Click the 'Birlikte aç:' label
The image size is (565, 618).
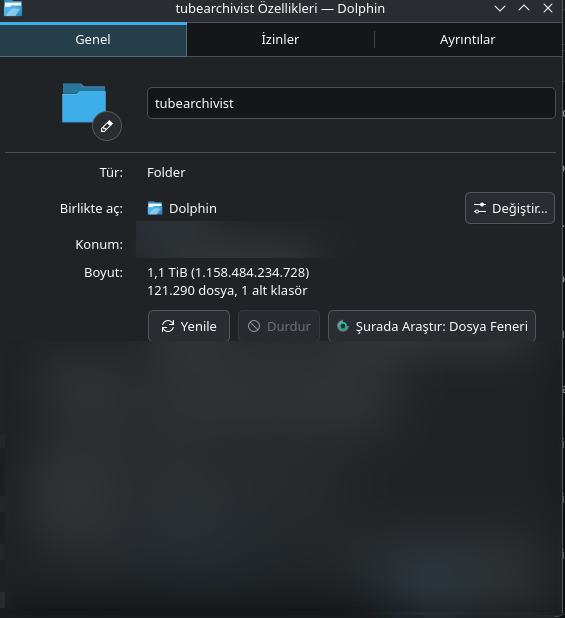pos(91,208)
